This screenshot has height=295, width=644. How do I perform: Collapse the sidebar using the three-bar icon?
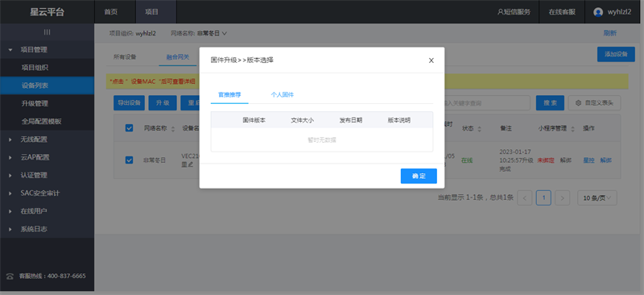coord(47,32)
